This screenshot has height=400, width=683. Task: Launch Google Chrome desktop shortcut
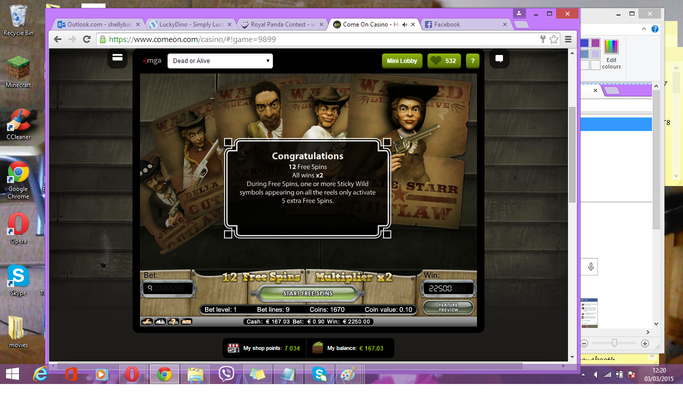click(x=18, y=180)
